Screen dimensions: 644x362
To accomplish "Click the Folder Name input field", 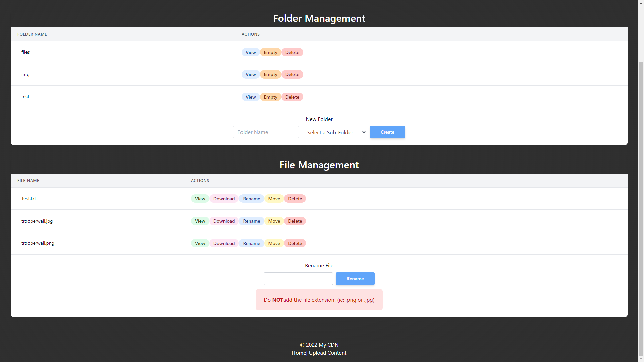I will point(266,132).
